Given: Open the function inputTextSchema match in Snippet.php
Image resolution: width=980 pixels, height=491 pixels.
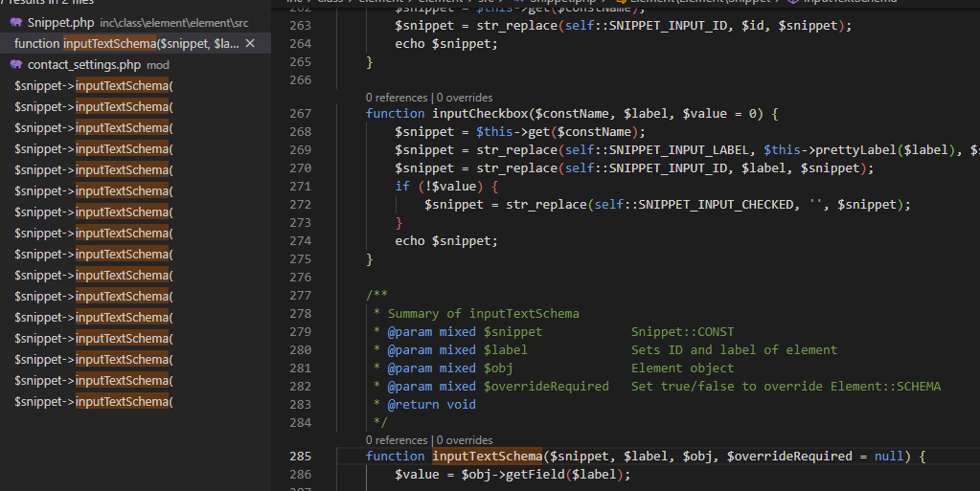Looking at the screenshot, I should [126, 43].
